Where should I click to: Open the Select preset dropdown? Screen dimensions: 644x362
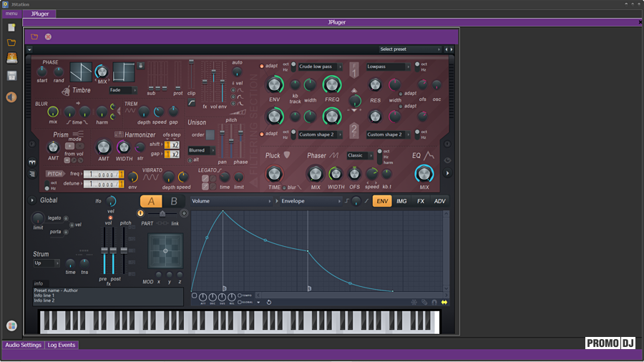(409, 49)
